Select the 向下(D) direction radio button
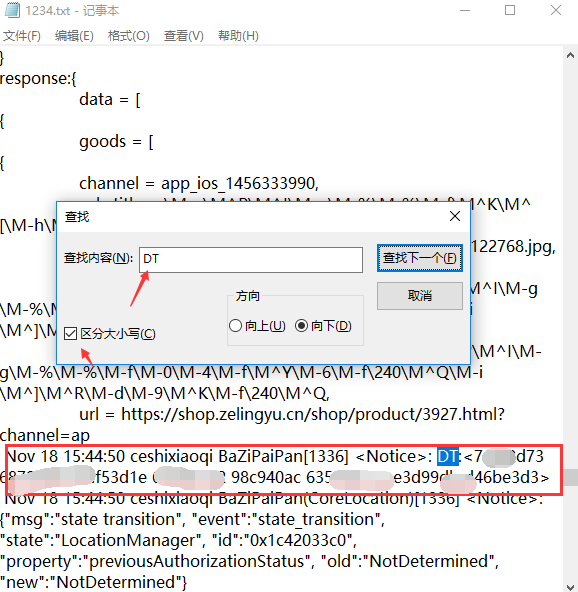 [301, 325]
